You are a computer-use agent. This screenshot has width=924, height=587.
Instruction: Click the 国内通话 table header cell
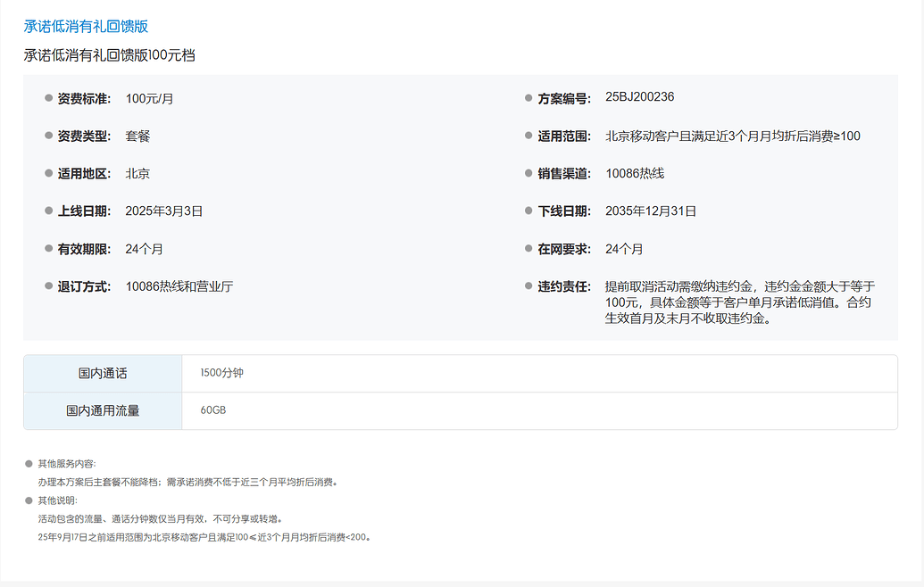click(x=104, y=373)
